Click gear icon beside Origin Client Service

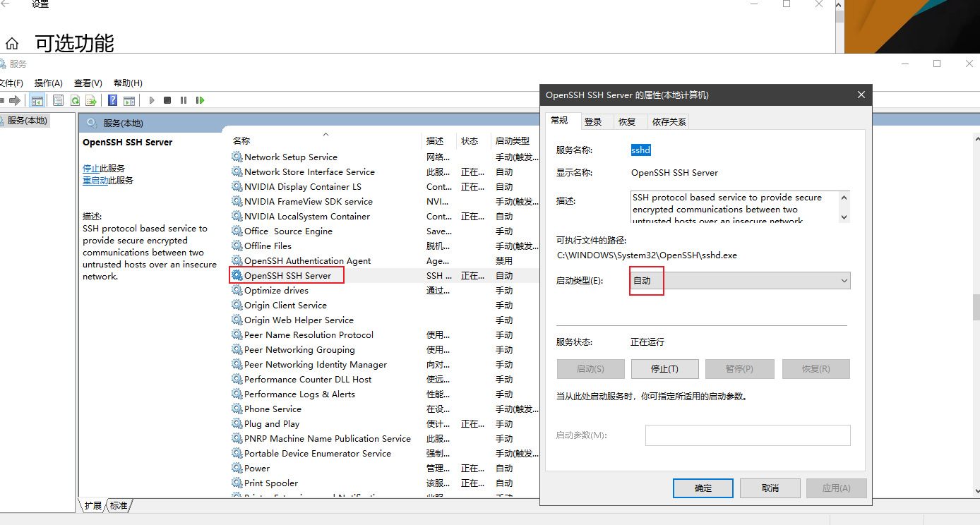(237, 305)
